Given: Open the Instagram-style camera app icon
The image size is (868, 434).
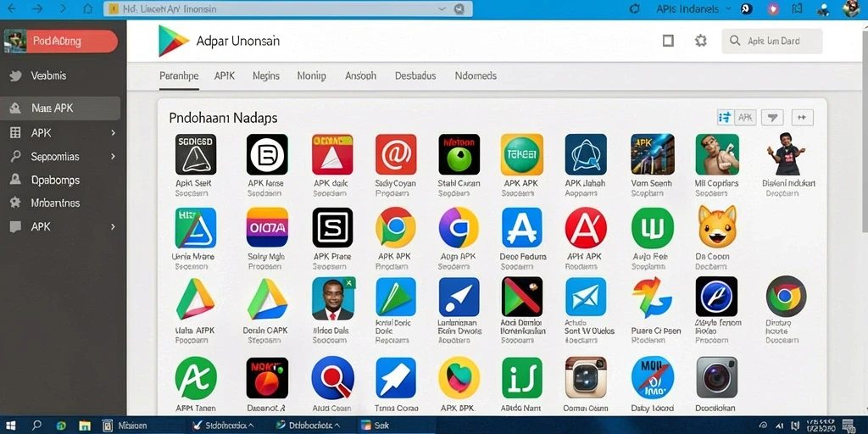Looking at the screenshot, I should pos(586,377).
